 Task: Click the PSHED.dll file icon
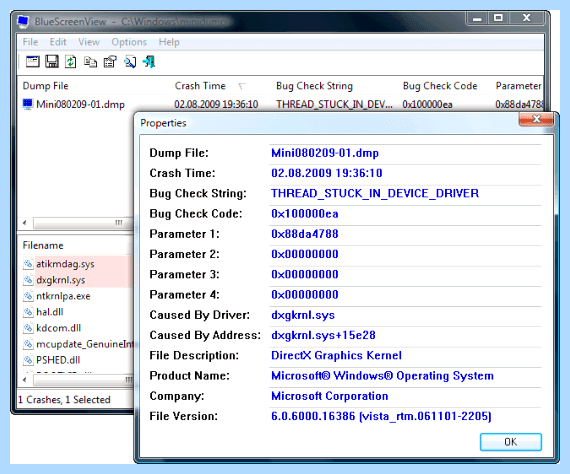[x=28, y=359]
